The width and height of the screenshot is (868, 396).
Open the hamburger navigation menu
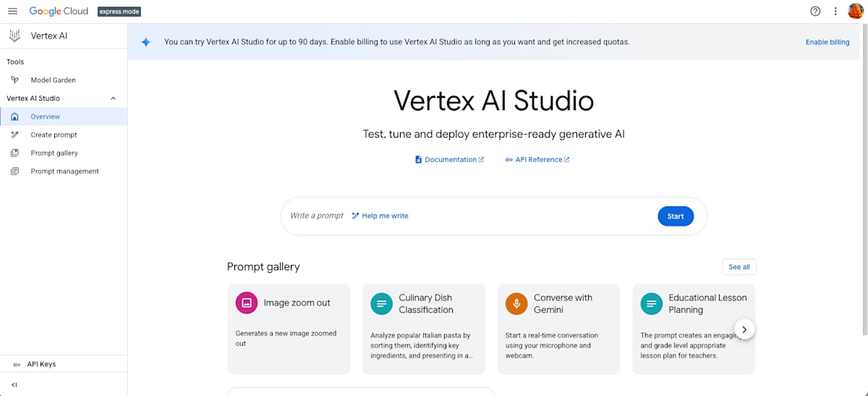[12, 11]
